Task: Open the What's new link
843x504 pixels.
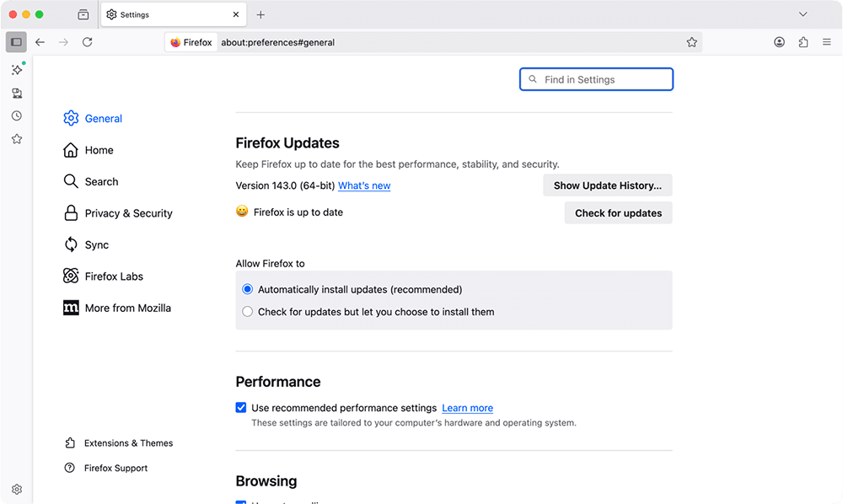Action: coord(364,185)
